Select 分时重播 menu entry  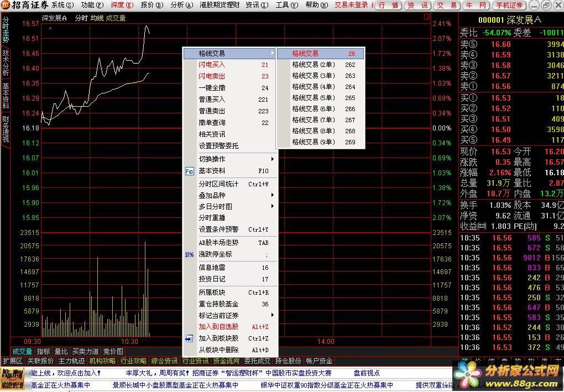tap(231, 218)
